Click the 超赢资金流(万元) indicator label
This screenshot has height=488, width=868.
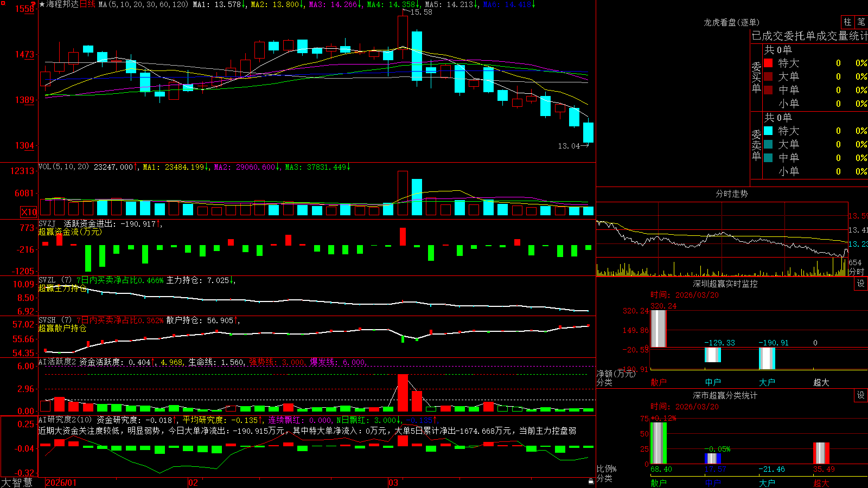[70, 232]
